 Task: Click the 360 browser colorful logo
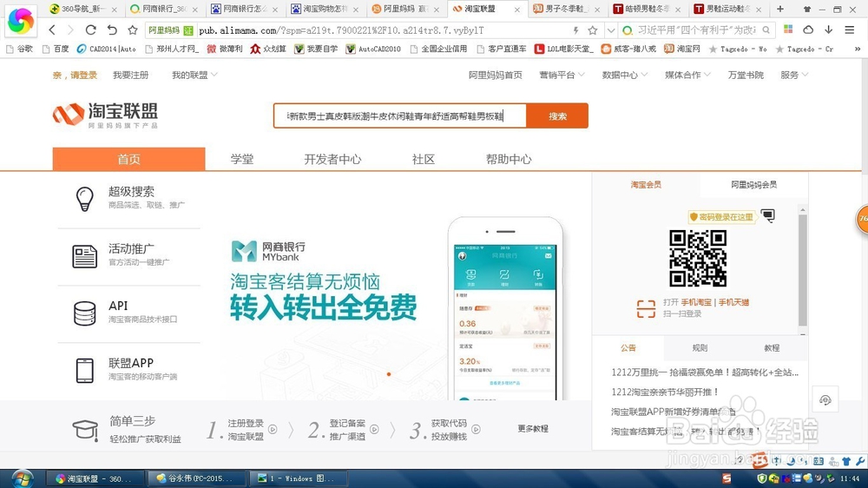pyautogui.click(x=21, y=20)
